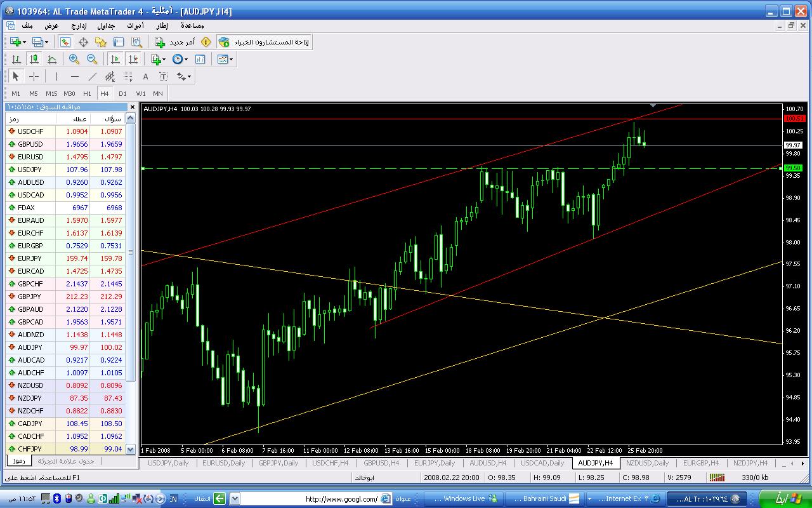The height and width of the screenshot is (508, 812).
Task: Draw a horizontal line tool
Action: pos(75,76)
